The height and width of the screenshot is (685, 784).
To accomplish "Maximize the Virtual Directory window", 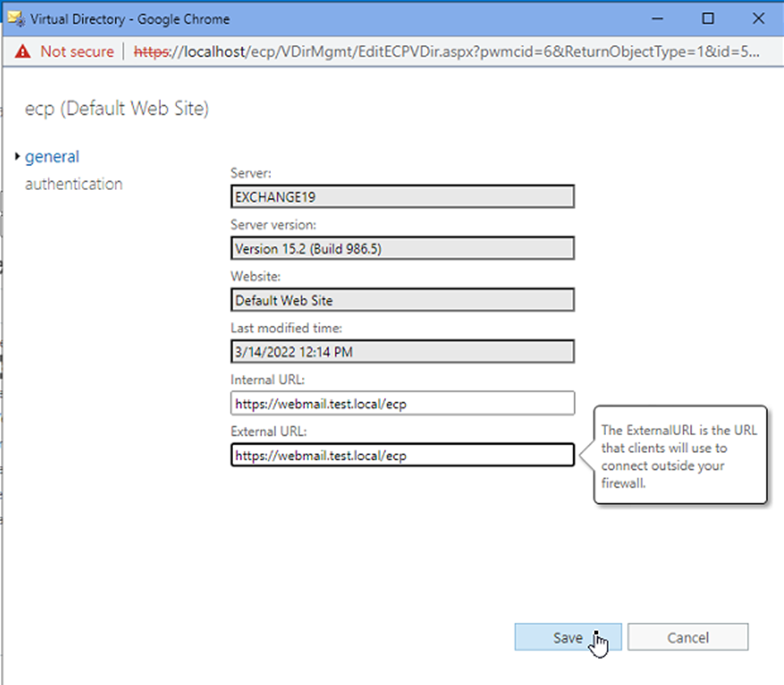I will (708, 19).
